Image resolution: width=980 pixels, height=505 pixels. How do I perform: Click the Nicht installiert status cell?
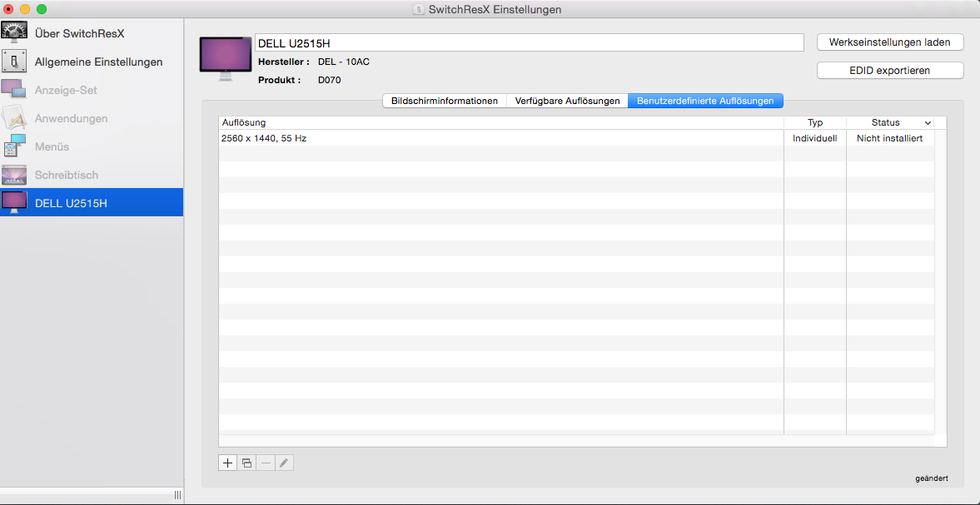click(x=890, y=138)
